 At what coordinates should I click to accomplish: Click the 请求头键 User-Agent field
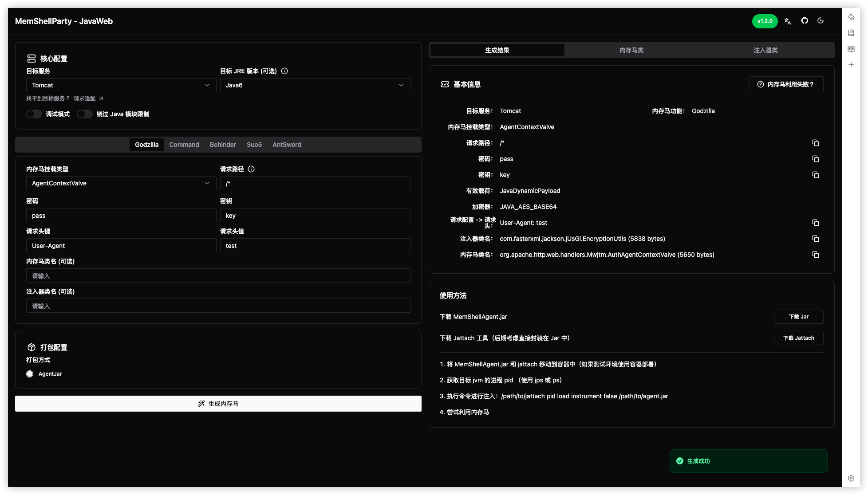(x=121, y=246)
